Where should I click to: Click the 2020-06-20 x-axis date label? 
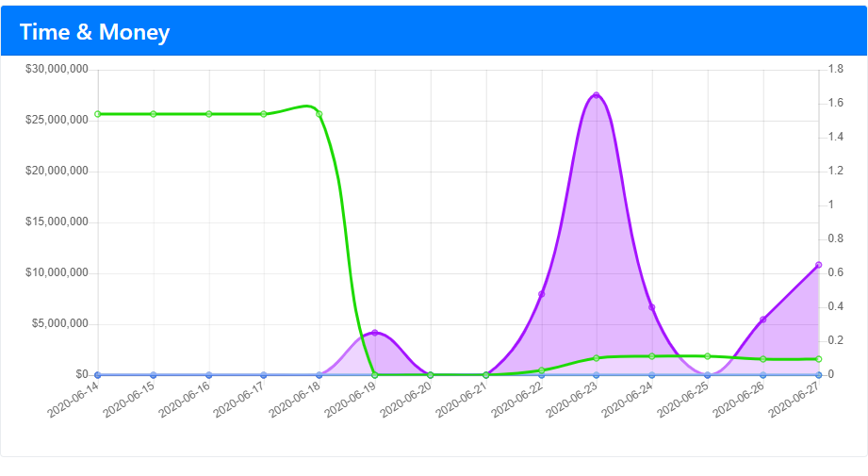[x=406, y=400]
